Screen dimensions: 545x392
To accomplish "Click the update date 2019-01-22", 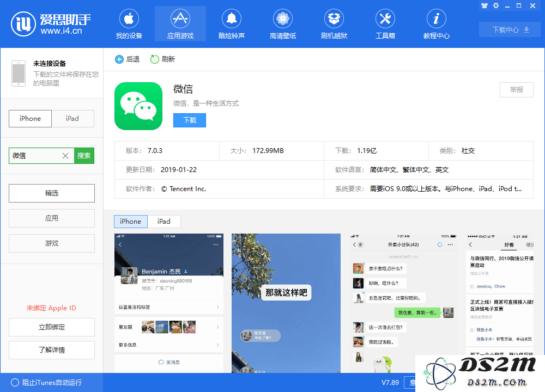I will 179,170.
